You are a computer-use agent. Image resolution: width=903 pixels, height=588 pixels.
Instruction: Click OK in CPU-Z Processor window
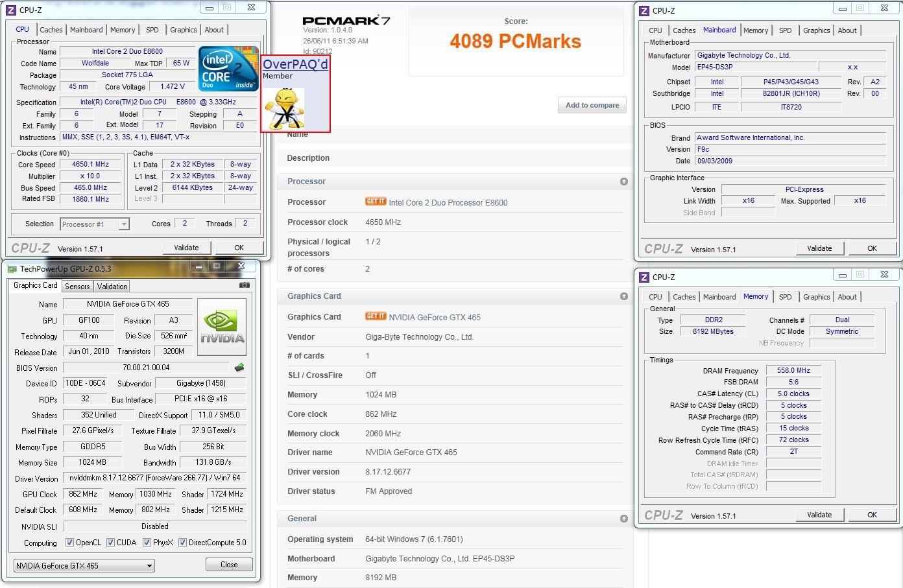239,248
